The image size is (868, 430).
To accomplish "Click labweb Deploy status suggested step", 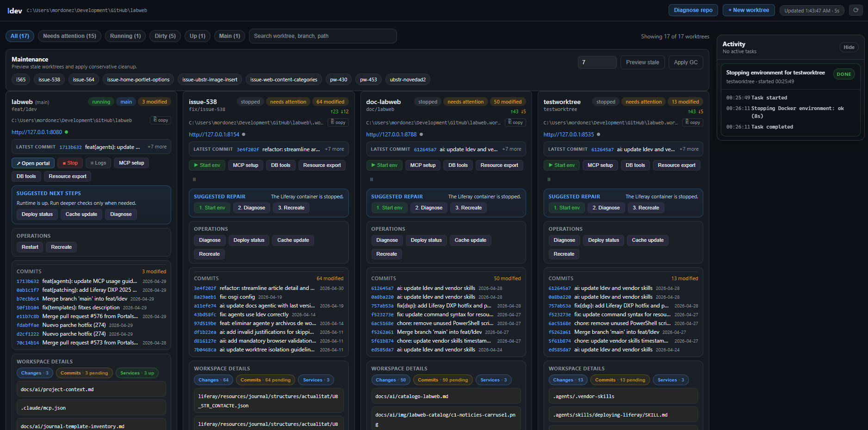I will [x=37, y=214].
